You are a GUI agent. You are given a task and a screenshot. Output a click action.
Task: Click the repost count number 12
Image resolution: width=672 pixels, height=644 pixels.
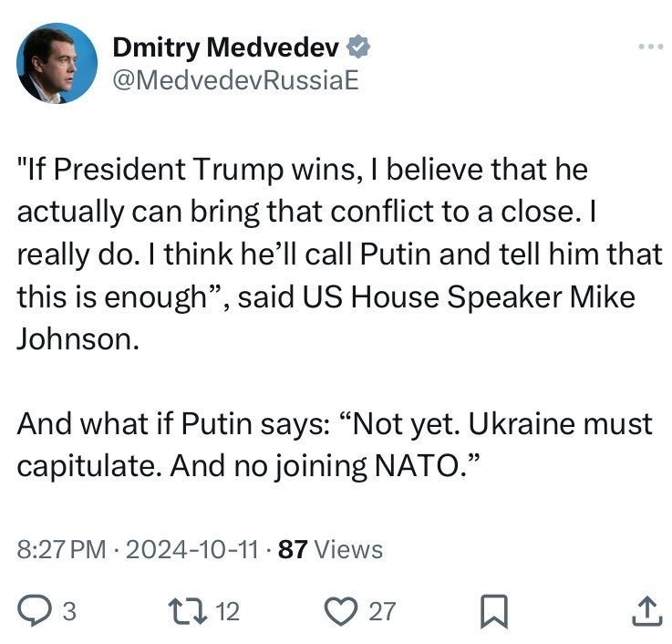228,611
